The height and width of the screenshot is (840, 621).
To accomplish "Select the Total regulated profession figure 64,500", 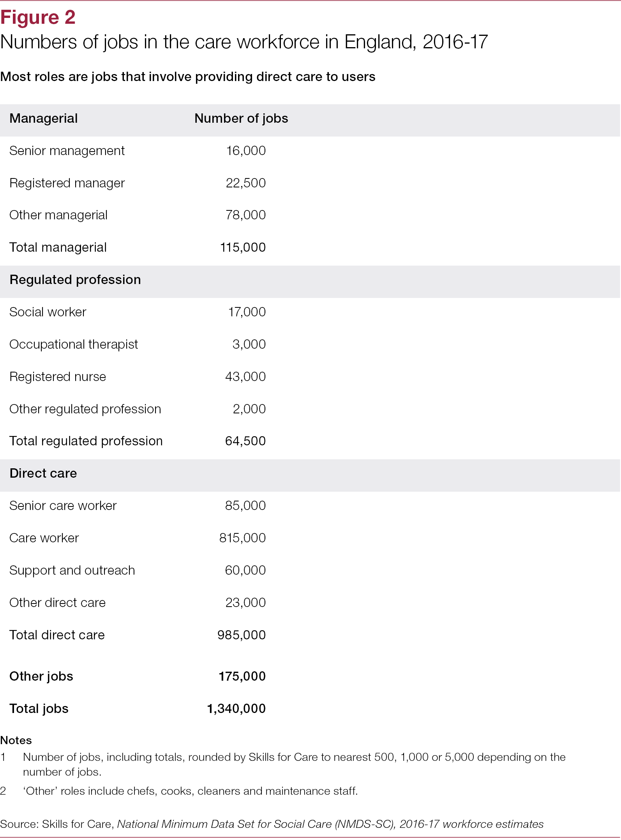I will click(246, 441).
